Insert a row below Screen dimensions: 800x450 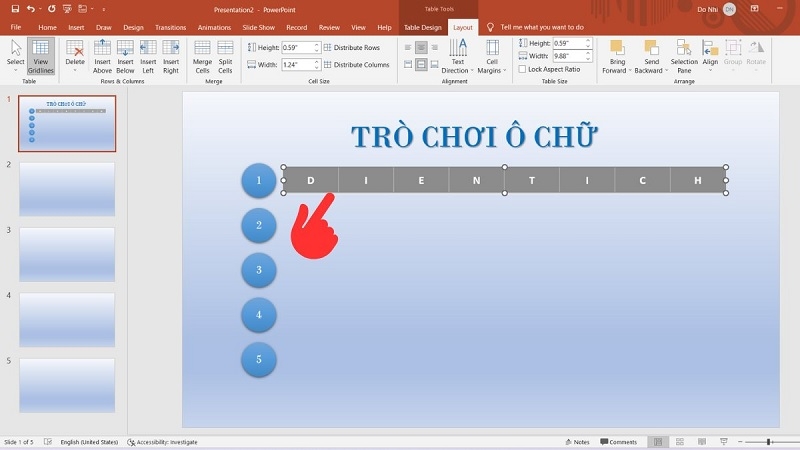tap(125, 56)
